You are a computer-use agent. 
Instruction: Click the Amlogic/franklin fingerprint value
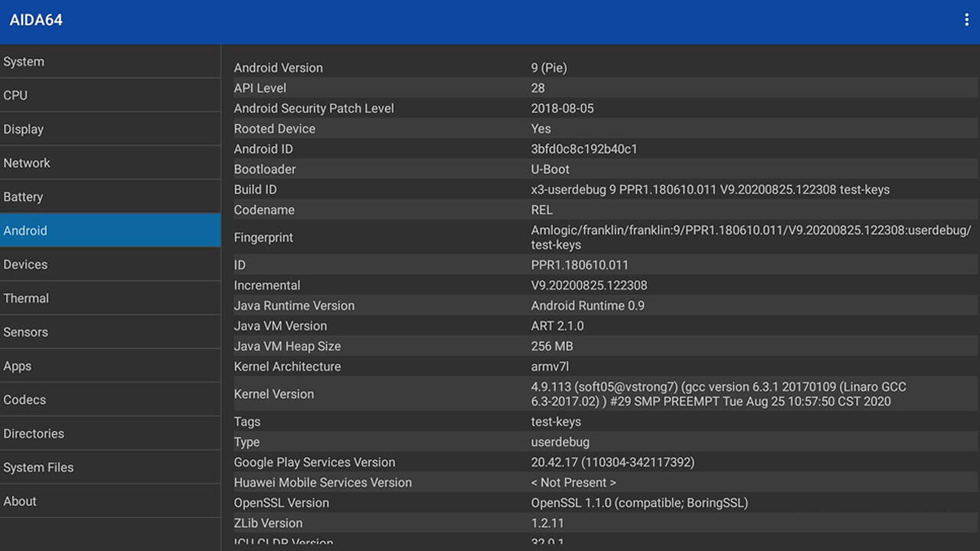[x=751, y=237]
